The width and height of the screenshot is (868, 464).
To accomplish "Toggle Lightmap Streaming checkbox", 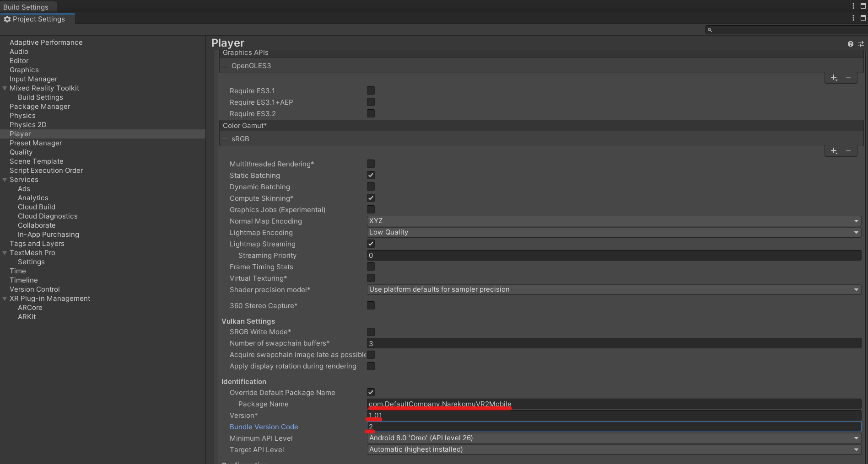I will pyautogui.click(x=371, y=244).
